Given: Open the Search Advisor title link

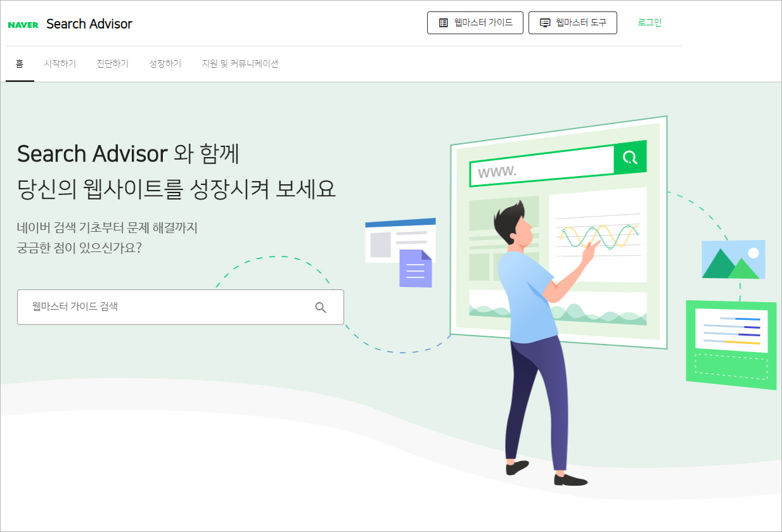Looking at the screenshot, I should tap(89, 24).
